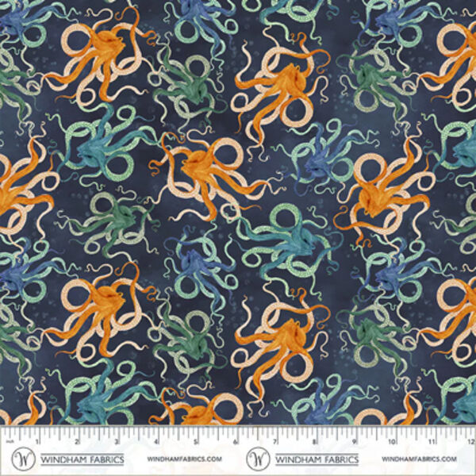Click the left Windham Fabrics W logo
The image size is (476, 476).
click(x=23, y=459)
